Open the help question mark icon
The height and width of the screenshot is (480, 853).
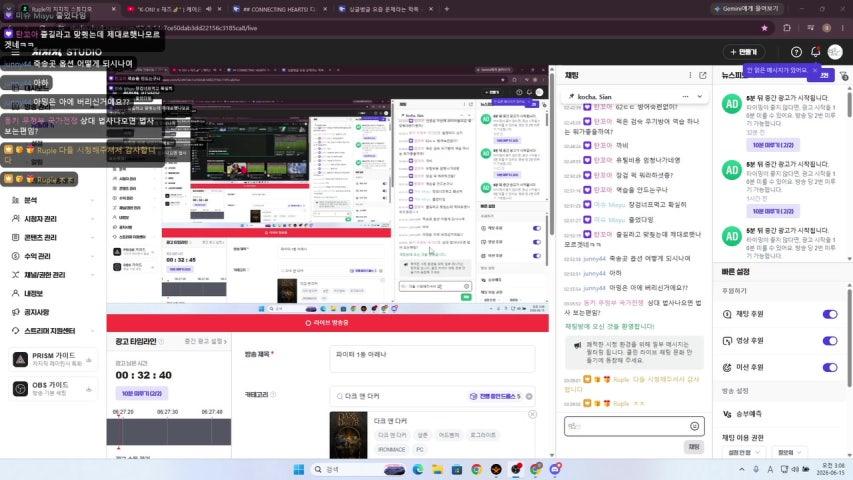click(796, 52)
